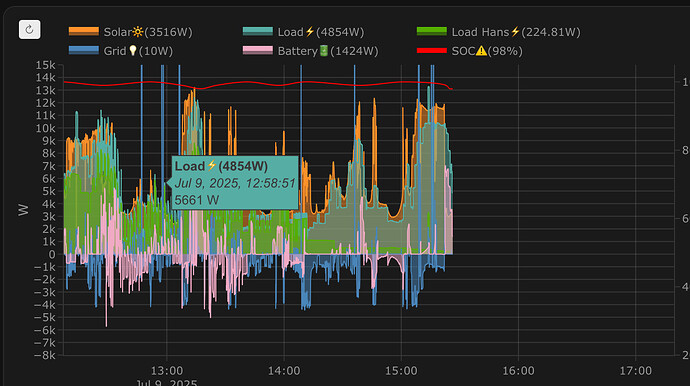The width and height of the screenshot is (690, 386).
Task: Click the lightning icon in Load Hans legend
Action: pos(515,32)
